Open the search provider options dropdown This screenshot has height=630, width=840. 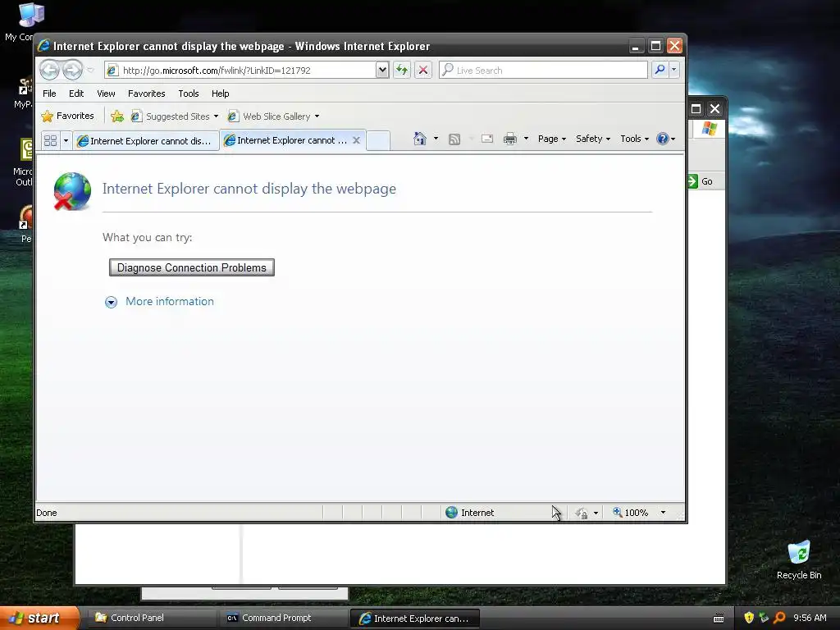(674, 70)
